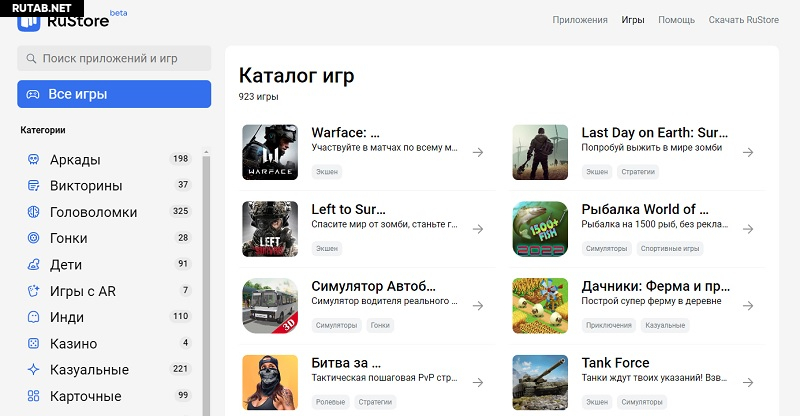The height and width of the screenshot is (416, 800).
Task: Open the Головоломки category icon
Action: 33,212
